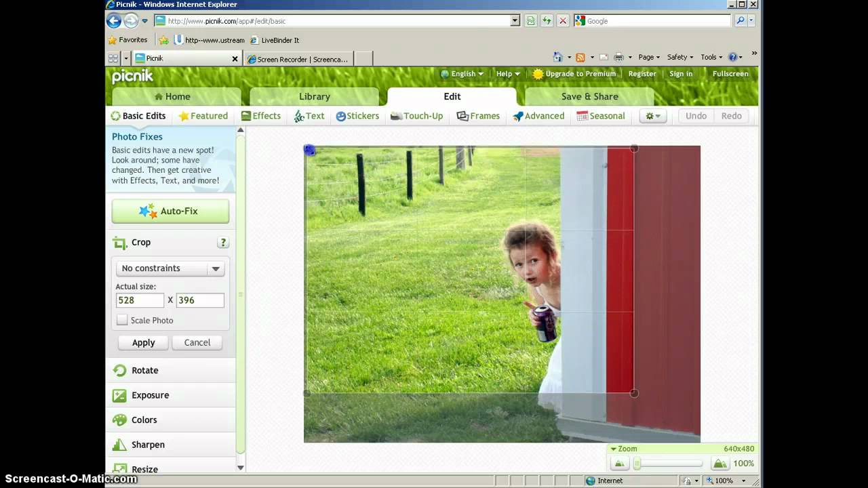Image resolution: width=868 pixels, height=488 pixels.
Task: Click the Compatibility View icon beside the address bar
Action: [x=530, y=21]
